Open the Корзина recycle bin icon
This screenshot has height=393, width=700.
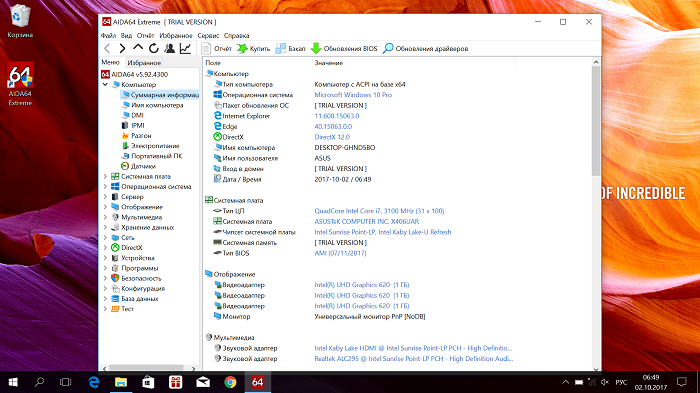click(20, 21)
